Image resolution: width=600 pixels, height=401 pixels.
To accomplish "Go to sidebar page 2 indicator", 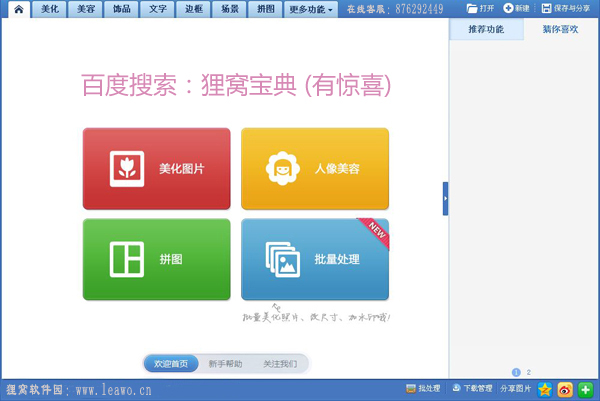I will pyautogui.click(x=528, y=372).
